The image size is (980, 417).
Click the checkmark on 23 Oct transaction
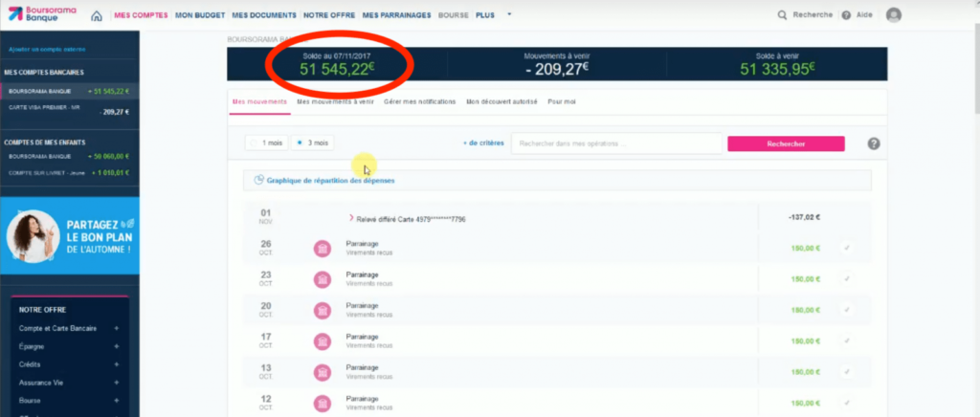click(846, 279)
